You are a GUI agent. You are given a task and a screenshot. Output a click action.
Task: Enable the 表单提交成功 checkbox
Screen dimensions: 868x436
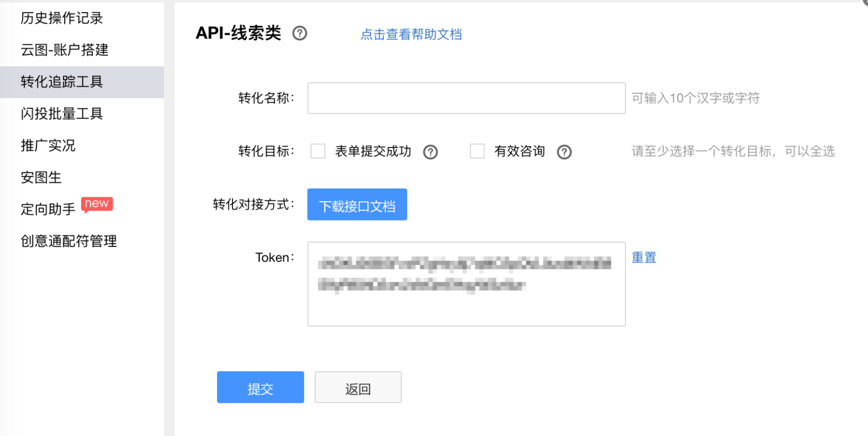pyautogui.click(x=318, y=151)
